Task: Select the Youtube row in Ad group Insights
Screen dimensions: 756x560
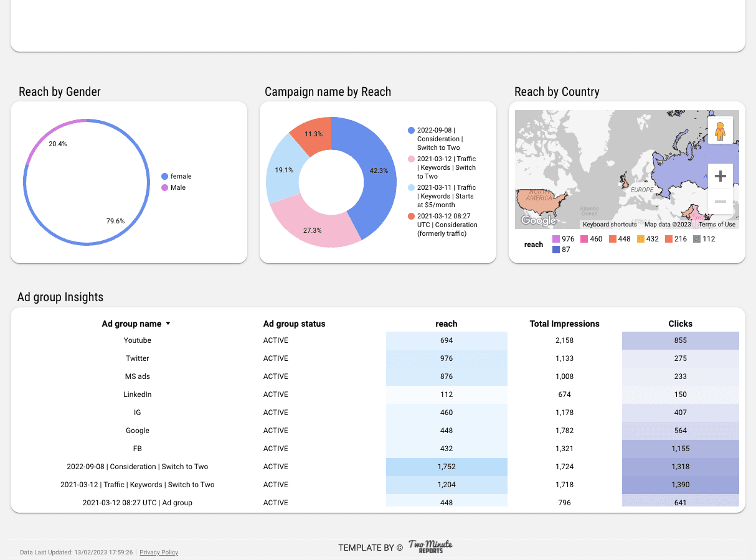Action: [137, 340]
